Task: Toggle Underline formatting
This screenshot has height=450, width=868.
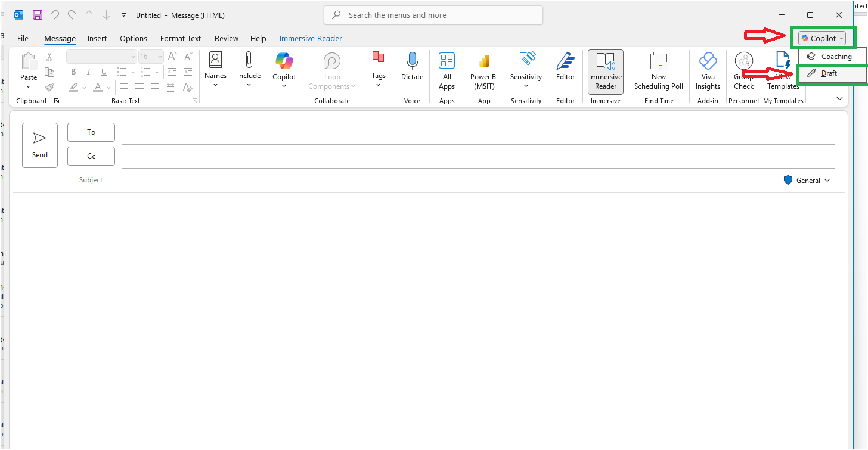Action: click(x=104, y=72)
